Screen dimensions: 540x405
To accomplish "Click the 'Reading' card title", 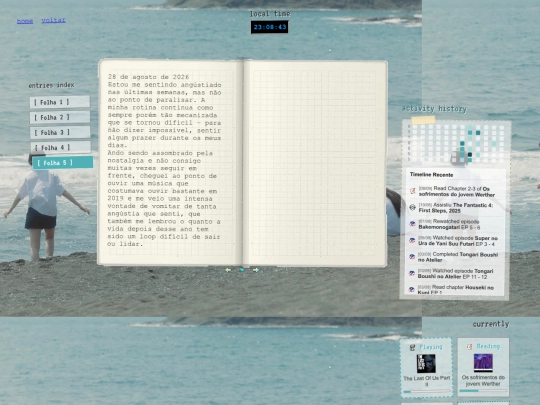I will pos(488,346).
